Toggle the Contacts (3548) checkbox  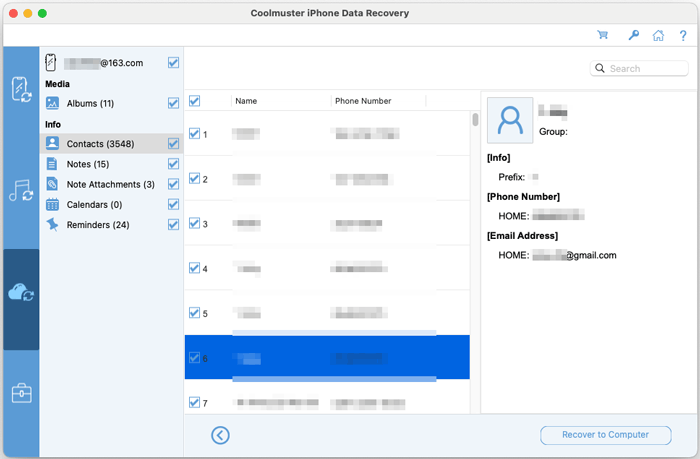click(x=174, y=143)
